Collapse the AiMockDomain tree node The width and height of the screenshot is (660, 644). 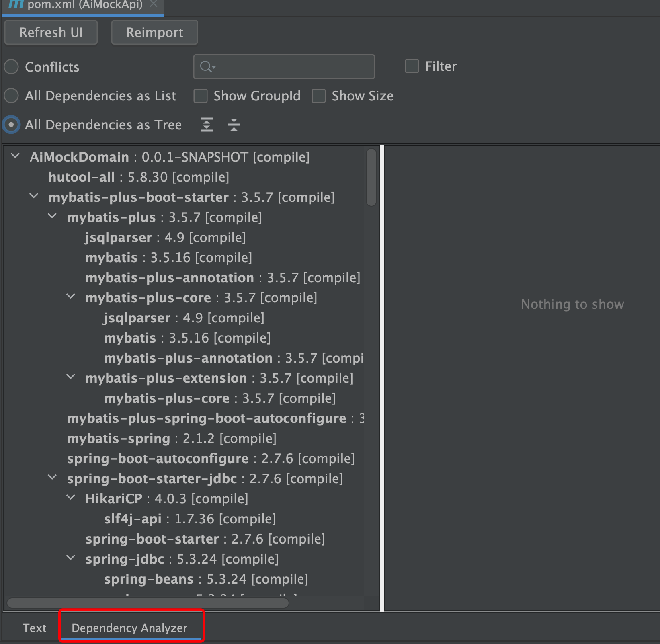click(15, 156)
